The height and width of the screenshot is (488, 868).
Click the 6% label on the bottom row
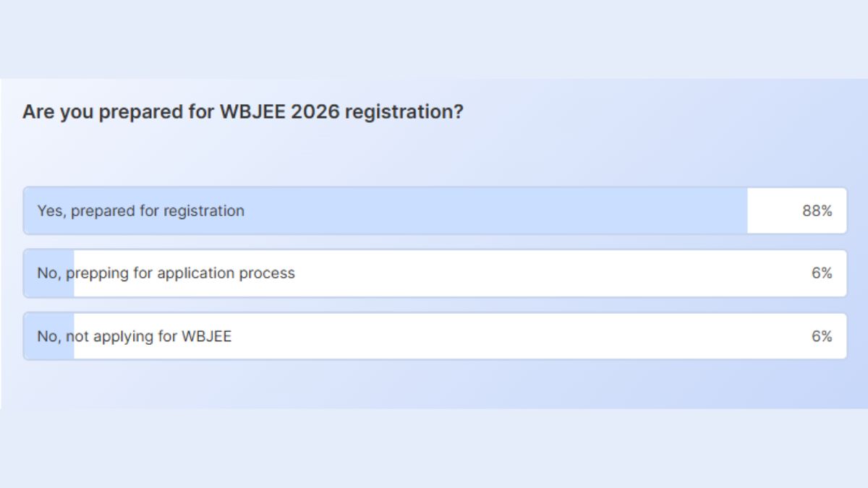point(822,336)
